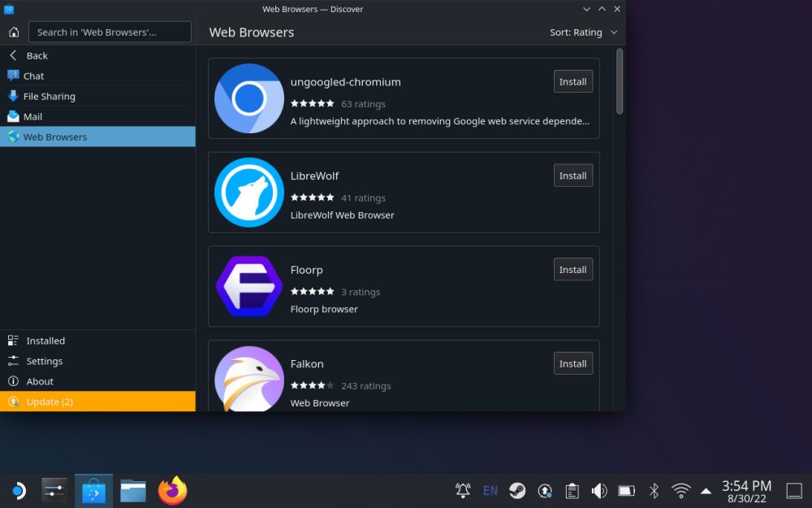This screenshot has height=508, width=812.
Task: Open the Sort: Rating dropdown
Action: click(x=583, y=33)
